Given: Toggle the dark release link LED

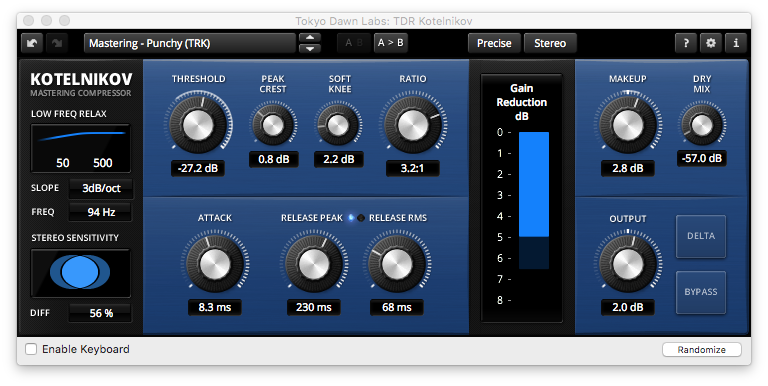Looking at the screenshot, I should [361, 218].
